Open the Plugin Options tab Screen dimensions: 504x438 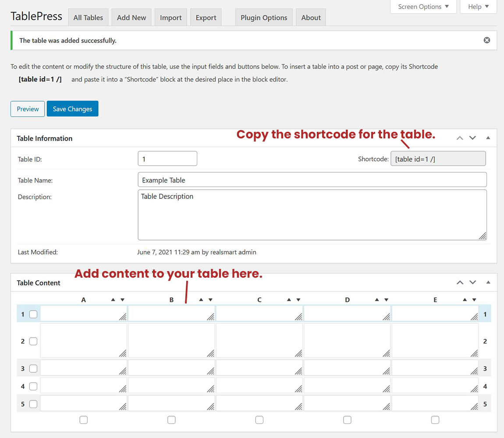pos(264,18)
